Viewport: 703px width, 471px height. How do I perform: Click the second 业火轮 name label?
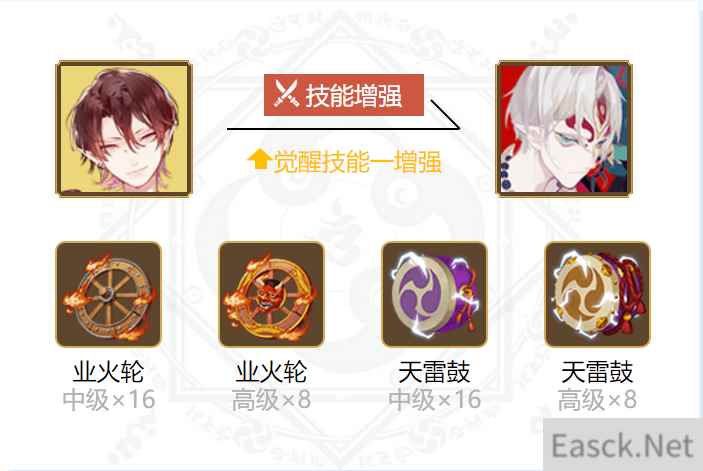pos(271,372)
